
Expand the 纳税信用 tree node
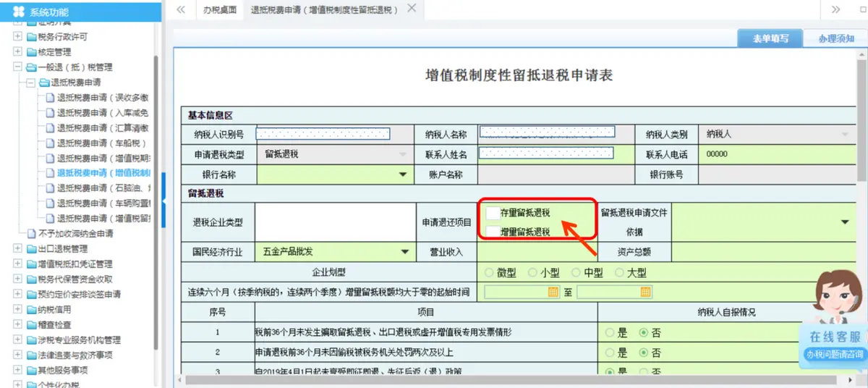[17, 309]
